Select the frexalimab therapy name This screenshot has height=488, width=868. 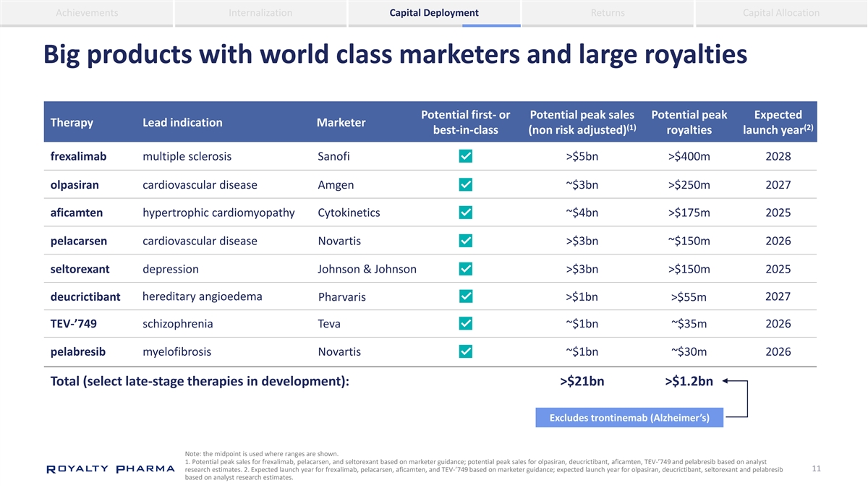78,157
